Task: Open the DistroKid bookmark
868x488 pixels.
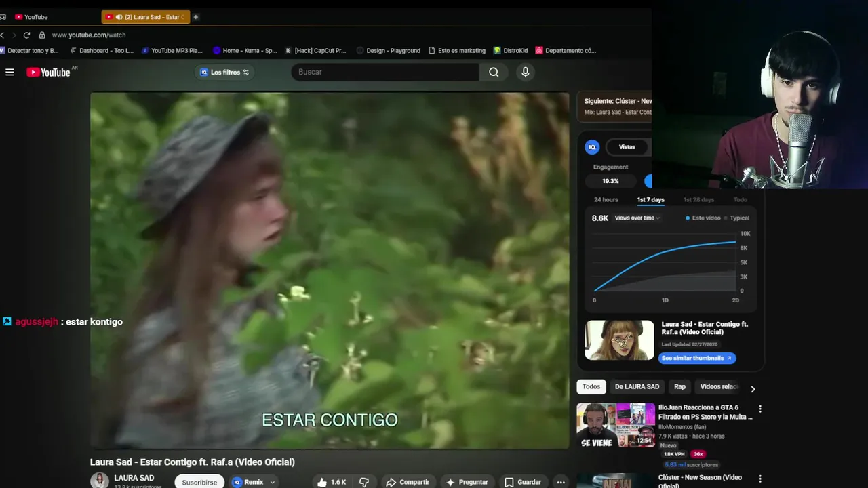Action: coord(511,50)
